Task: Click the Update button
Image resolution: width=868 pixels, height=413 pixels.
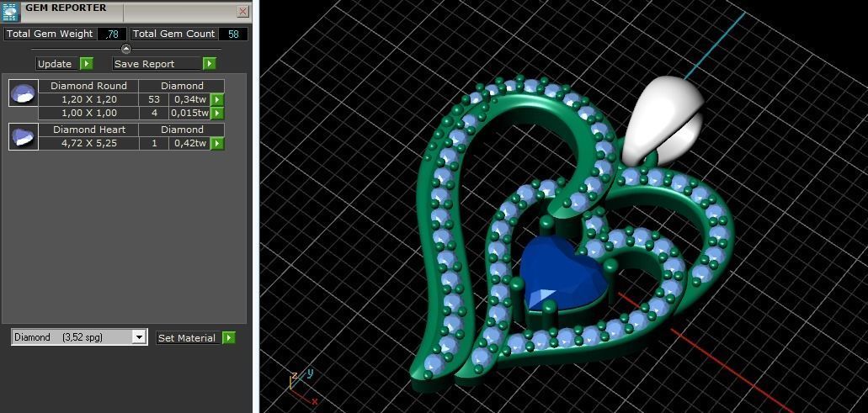Action: [x=55, y=64]
